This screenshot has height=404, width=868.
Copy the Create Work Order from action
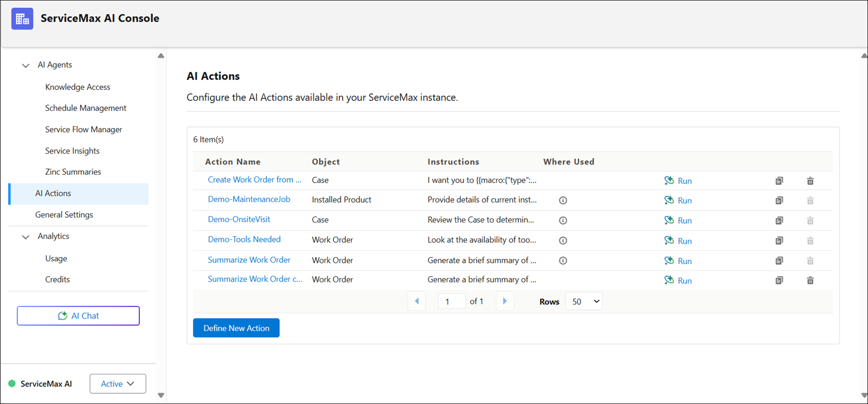click(779, 181)
